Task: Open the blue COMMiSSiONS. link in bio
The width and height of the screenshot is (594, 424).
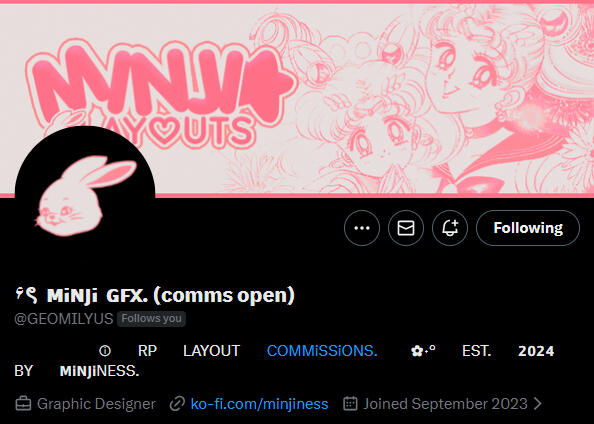Action: [322, 351]
